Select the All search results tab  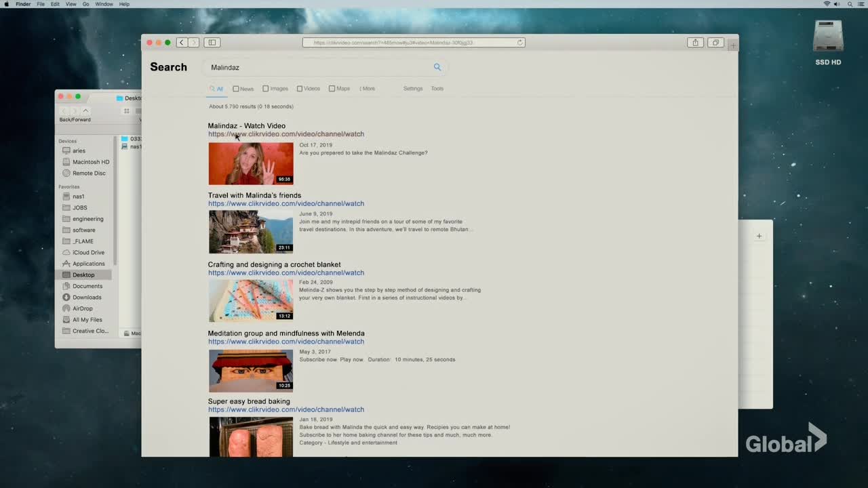216,89
